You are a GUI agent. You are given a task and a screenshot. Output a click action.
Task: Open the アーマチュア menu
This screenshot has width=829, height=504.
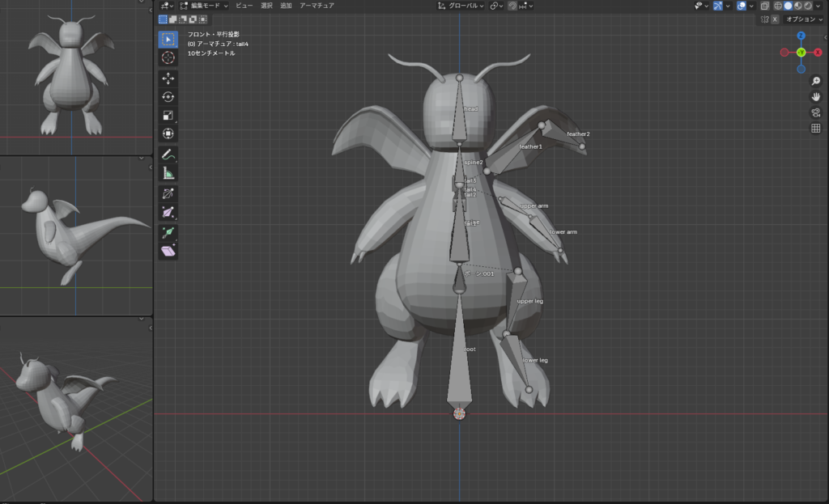click(317, 6)
